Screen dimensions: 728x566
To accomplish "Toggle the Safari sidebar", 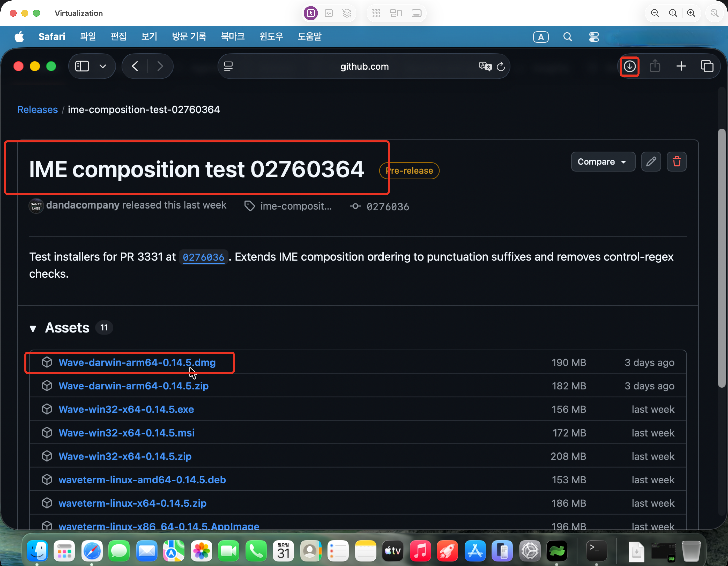I will [82, 66].
